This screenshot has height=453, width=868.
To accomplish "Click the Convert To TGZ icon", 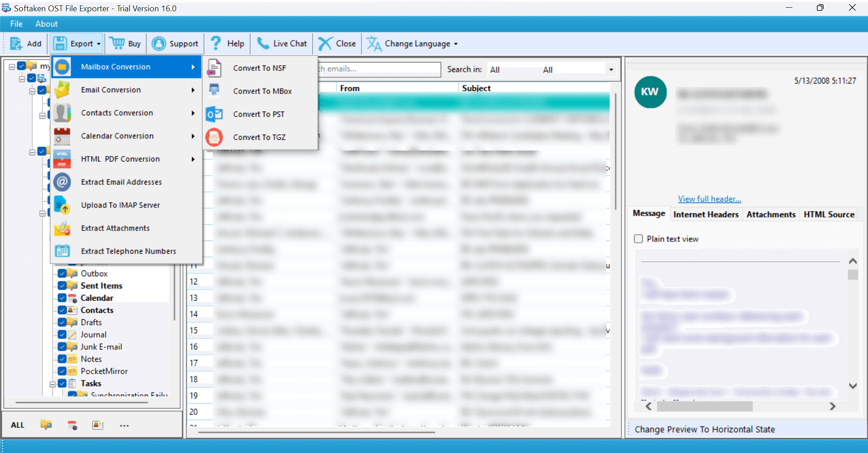I will (x=214, y=137).
